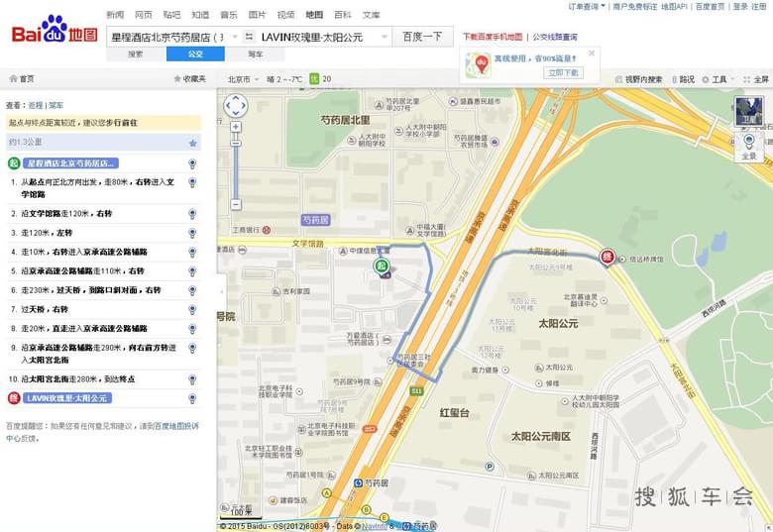
Task: Swap start and destination fields icon
Action: tap(250, 37)
